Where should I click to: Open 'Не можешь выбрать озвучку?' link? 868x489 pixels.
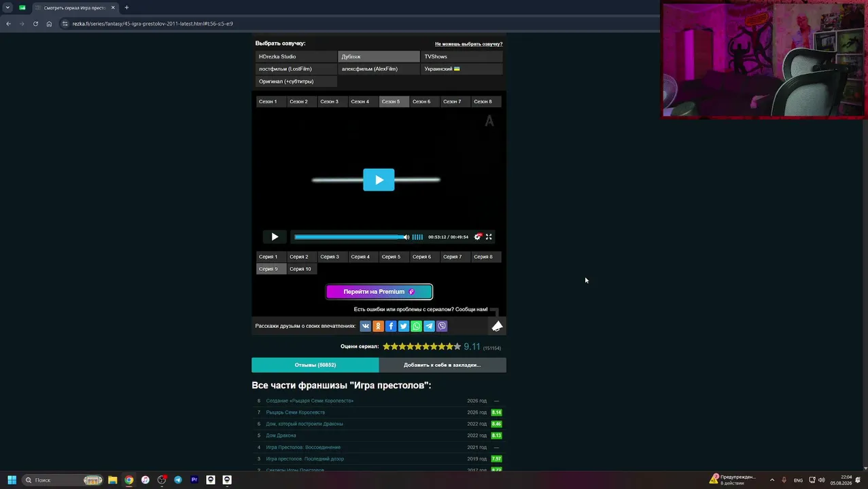(468, 44)
